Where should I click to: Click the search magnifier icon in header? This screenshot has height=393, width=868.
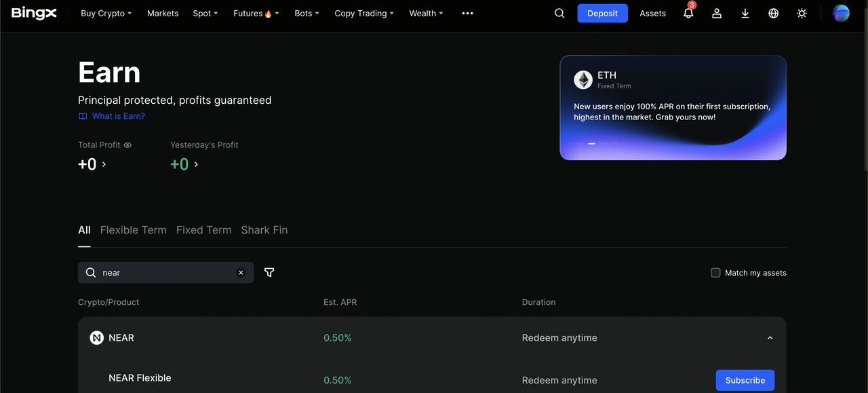click(x=559, y=14)
